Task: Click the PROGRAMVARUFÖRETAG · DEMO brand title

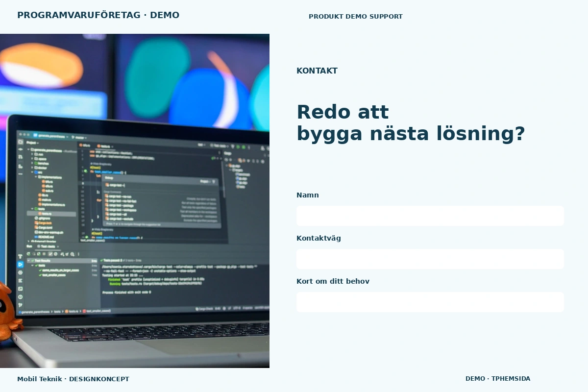Action: [x=98, y=15]
